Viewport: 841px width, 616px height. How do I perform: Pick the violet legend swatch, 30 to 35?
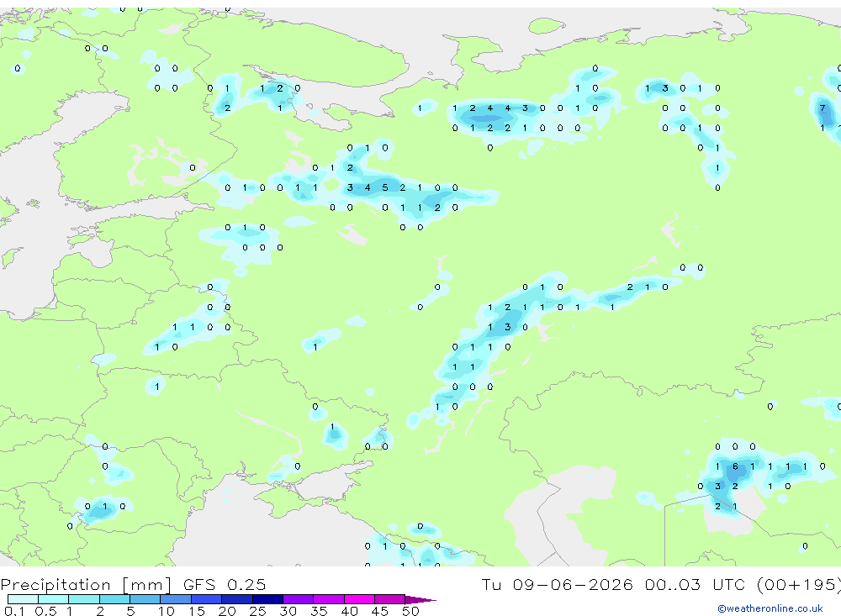point(299,599)
